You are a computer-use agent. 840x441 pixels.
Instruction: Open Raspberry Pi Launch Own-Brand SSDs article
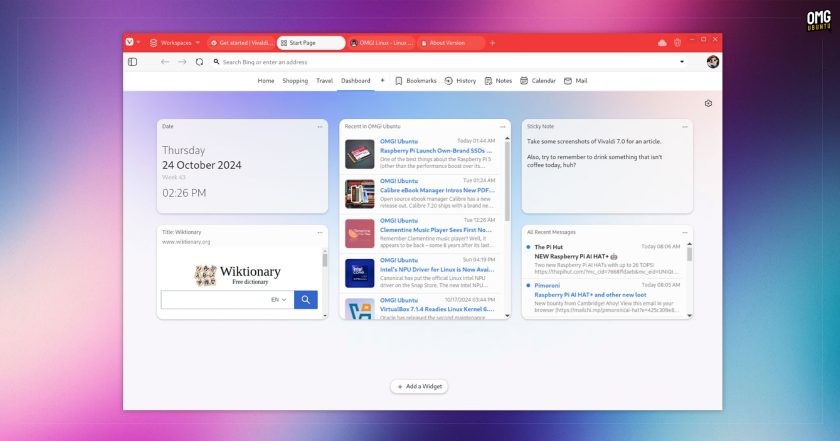tap(436, 151)
